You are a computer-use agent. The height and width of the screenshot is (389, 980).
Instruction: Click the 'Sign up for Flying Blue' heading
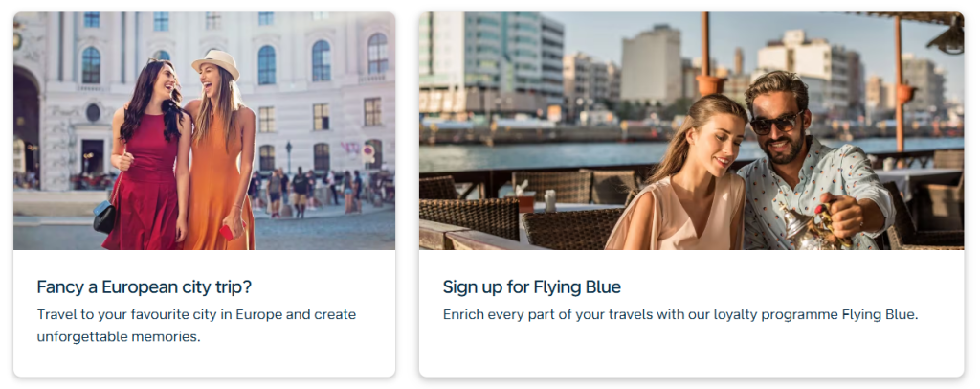(532, 286)
